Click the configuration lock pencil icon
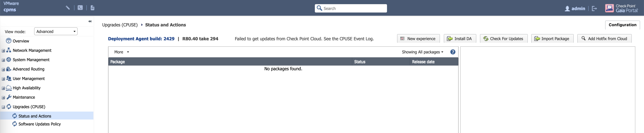Viewport: 644px width, 133px height. tap(68, 8)
